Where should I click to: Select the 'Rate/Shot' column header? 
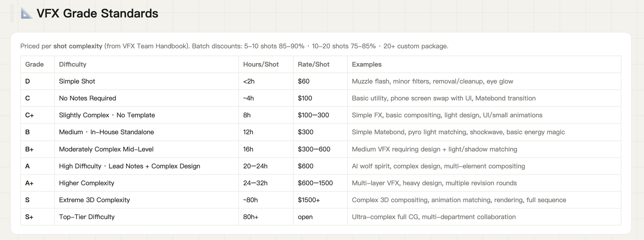[320, 64]
